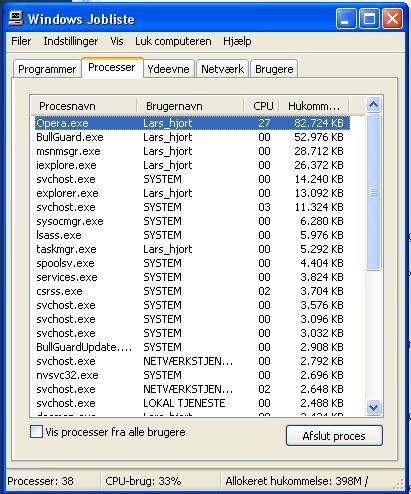Sort by Brugernavn column header
This screenshot has width=411, height=494.
190,106
